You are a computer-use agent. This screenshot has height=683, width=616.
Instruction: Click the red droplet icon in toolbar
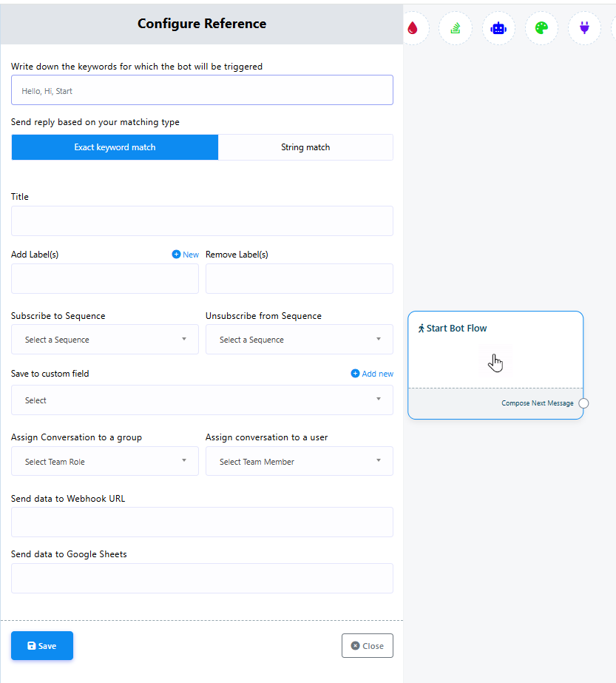click(x=413, y=28)
